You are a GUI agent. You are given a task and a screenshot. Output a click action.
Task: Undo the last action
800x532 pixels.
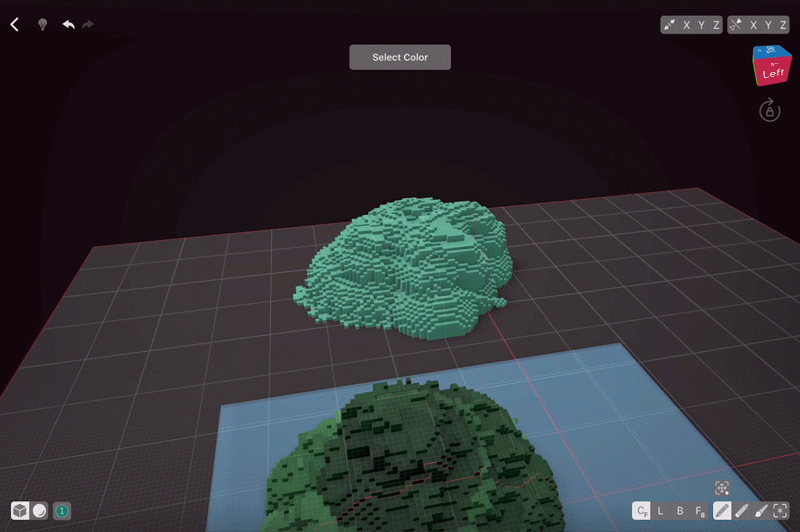pos(68,24)
